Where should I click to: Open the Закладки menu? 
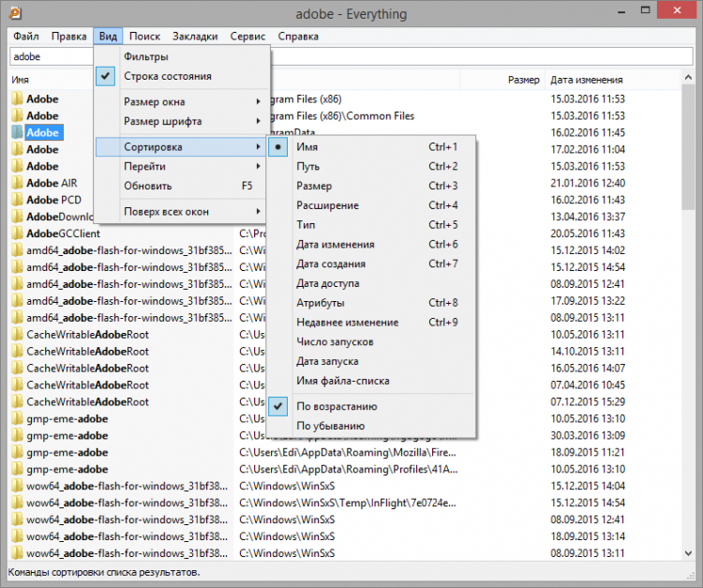195,37
